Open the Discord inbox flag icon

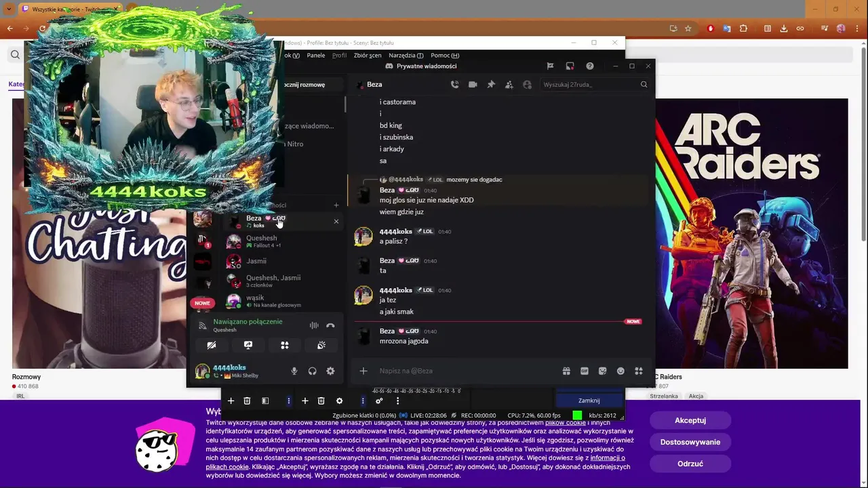[x=550, y=66]
